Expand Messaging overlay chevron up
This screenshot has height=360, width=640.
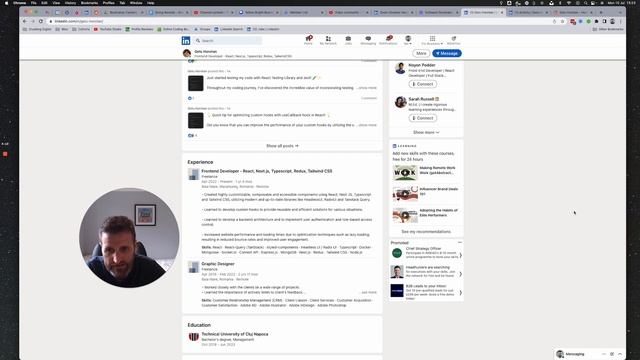(x=620, y=354)
